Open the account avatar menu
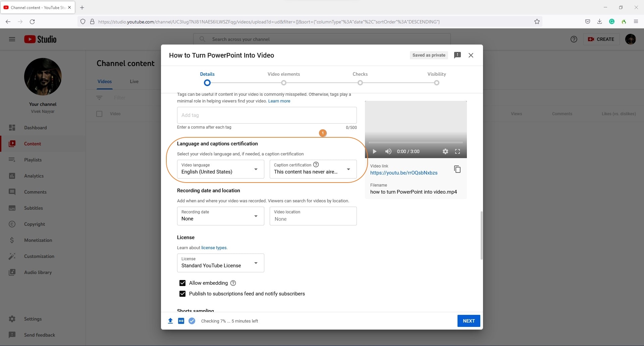 click(631, 39)
